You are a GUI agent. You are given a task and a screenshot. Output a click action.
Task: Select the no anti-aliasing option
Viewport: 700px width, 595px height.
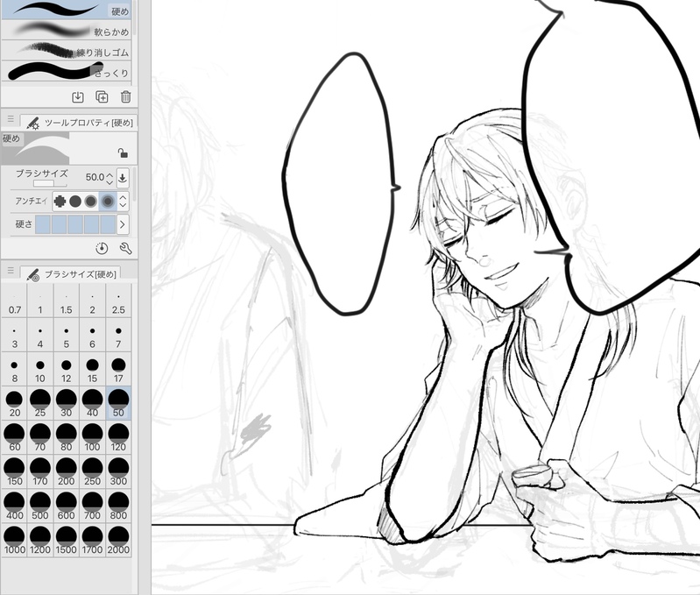pos(60,202)
